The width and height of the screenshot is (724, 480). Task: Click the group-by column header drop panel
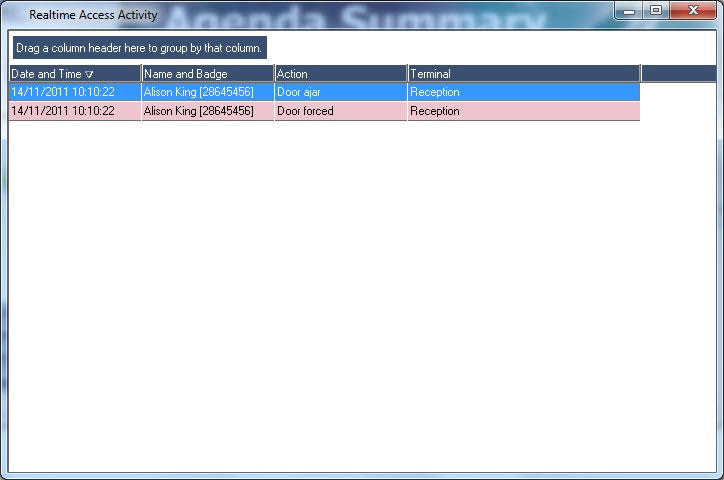click(x=140, y=48)
